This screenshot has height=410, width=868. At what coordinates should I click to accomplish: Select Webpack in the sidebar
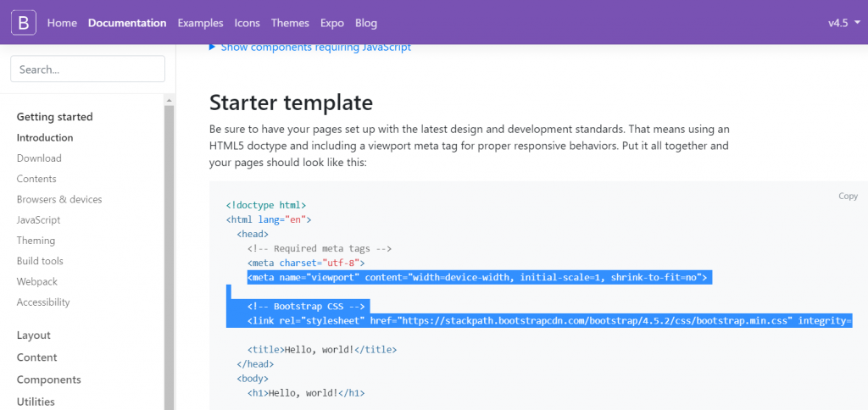37,281
